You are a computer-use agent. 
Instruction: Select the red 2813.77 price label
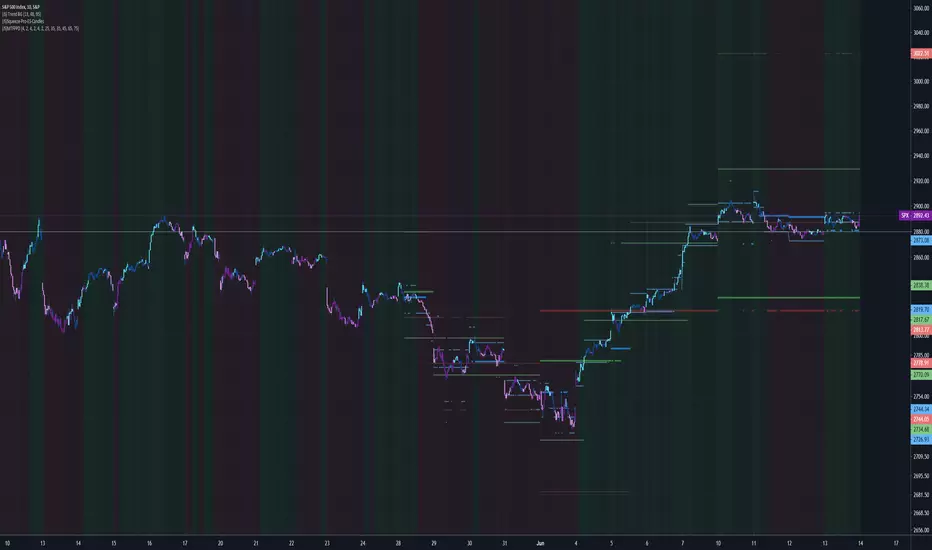(x=921, y=330)
